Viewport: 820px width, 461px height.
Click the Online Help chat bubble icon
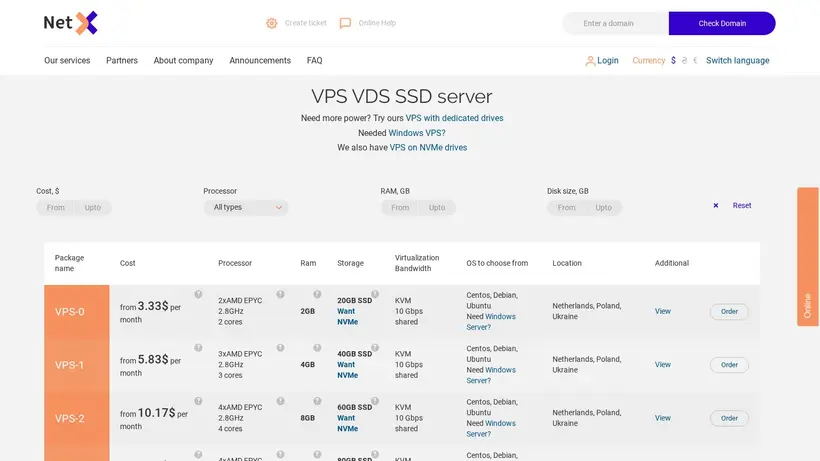pyautogui.click(x=345, y=23)
